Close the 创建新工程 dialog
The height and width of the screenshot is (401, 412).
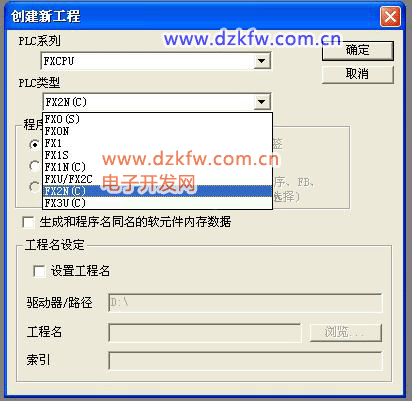tap(390, 16)
